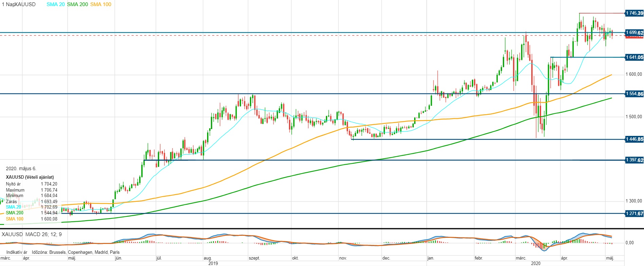Click the Indikatív ár note
The width and height of the screenshot is (644, 266).
pyautogui.click(x=17, y=252)
